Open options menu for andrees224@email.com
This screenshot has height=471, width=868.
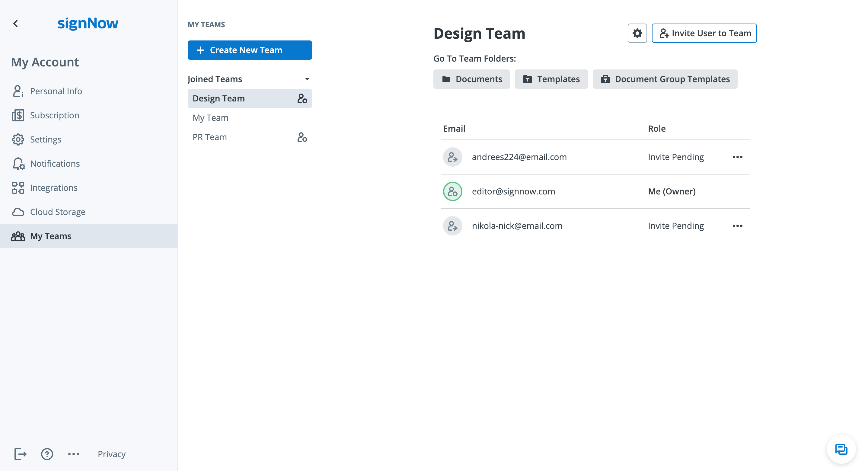pos(737,157)
